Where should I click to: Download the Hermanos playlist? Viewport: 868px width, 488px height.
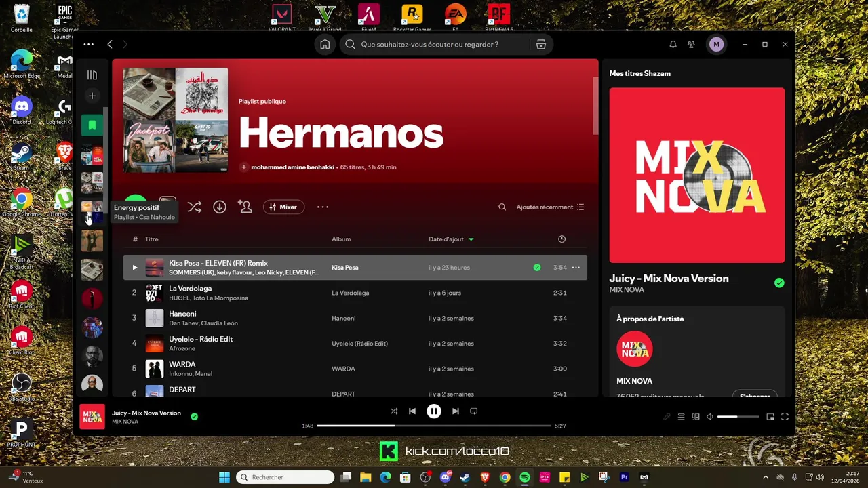pos(220,207)
